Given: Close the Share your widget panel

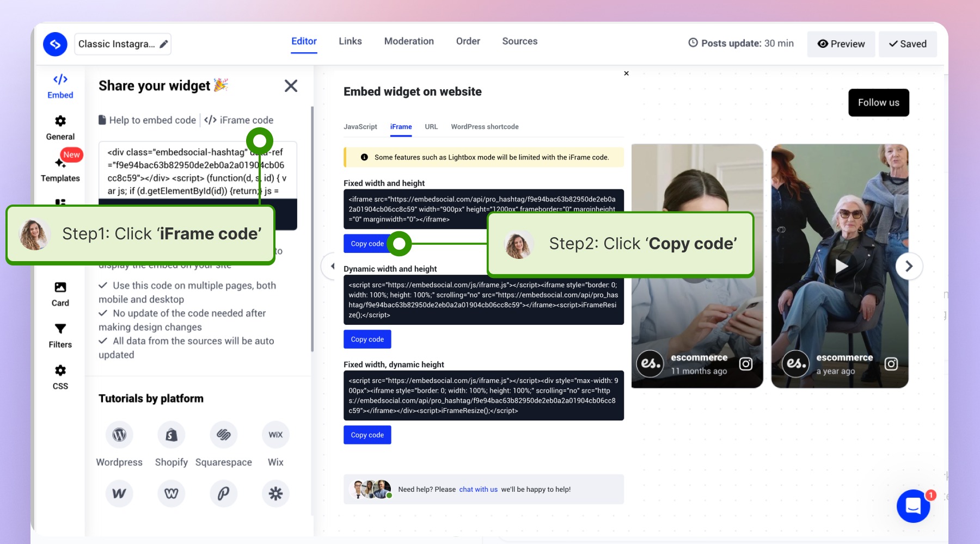Looking at the screenshot, I should pyautogui.click(x=291, y=85).
